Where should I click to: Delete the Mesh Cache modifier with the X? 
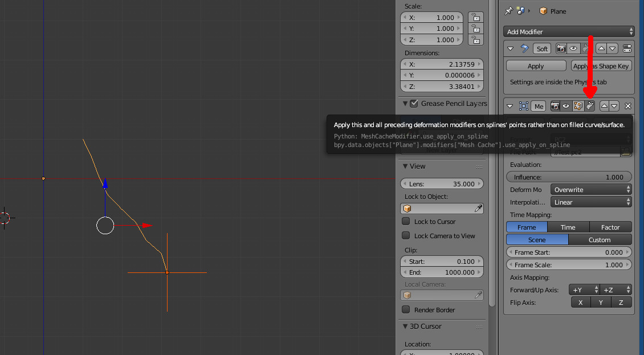(x=628, y=106)
